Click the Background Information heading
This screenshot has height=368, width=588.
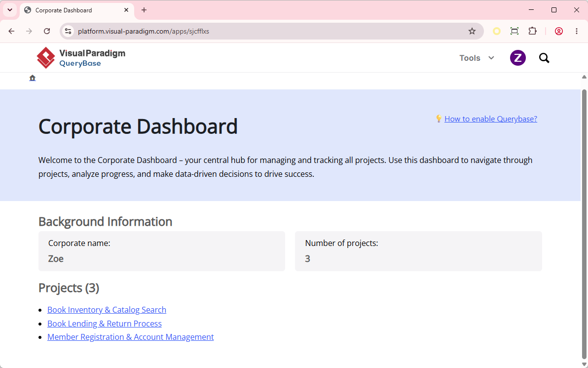click(x=106, y=222)
